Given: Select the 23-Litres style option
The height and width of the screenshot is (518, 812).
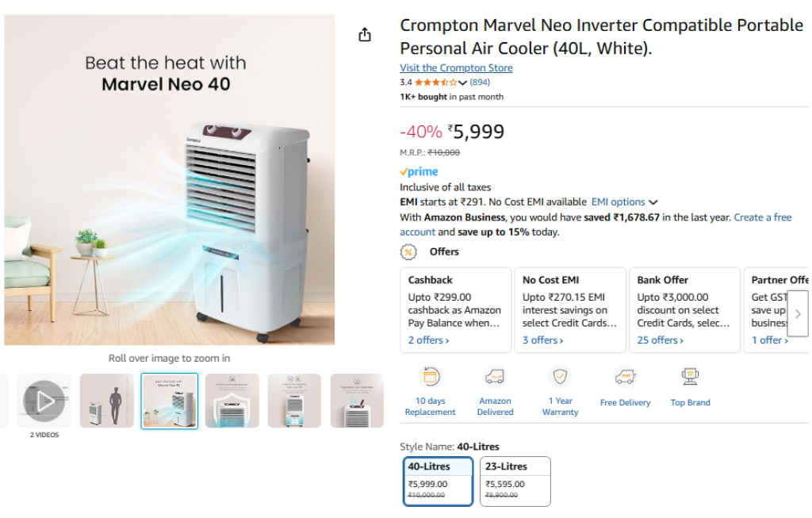Looking at the screenshot, I should 515,481.
